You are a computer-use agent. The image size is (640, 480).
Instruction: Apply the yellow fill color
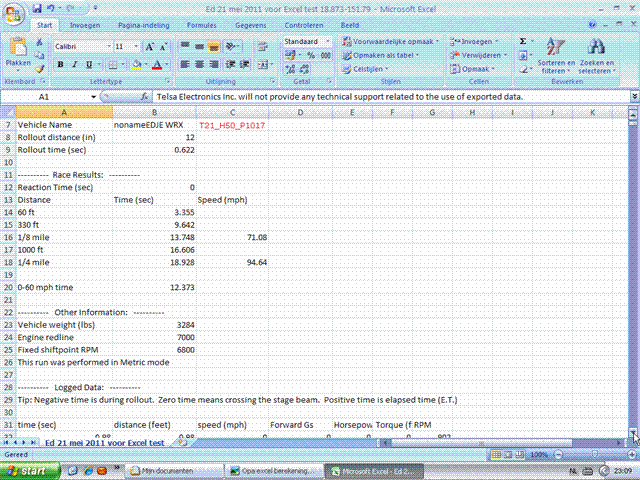(137, 64)
